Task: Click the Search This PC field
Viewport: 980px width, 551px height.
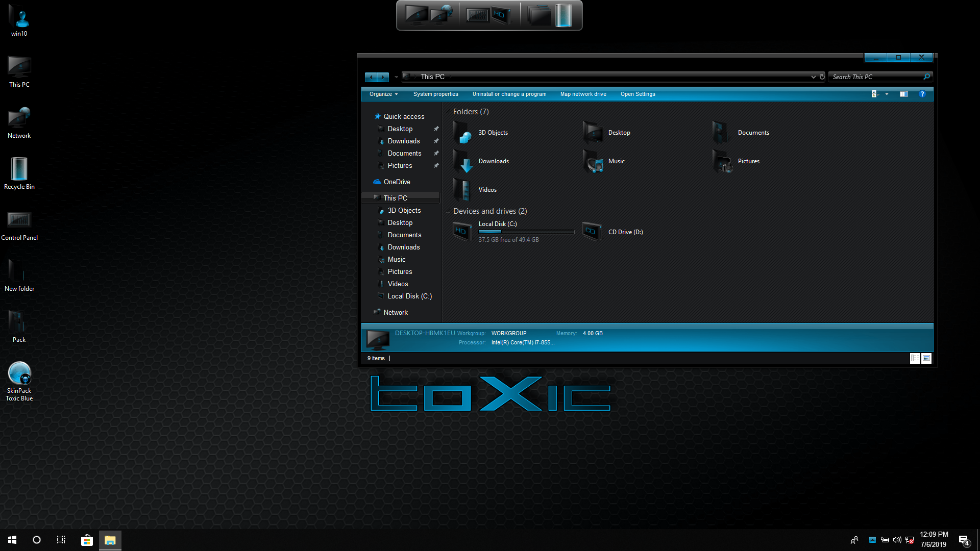Action: tap(875, 77)
